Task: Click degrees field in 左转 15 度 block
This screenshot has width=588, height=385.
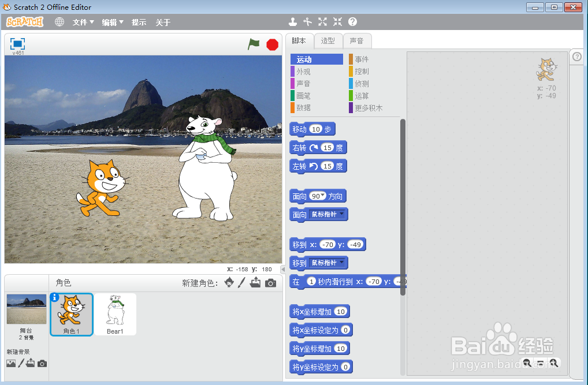Action: (x=328, y=166)
